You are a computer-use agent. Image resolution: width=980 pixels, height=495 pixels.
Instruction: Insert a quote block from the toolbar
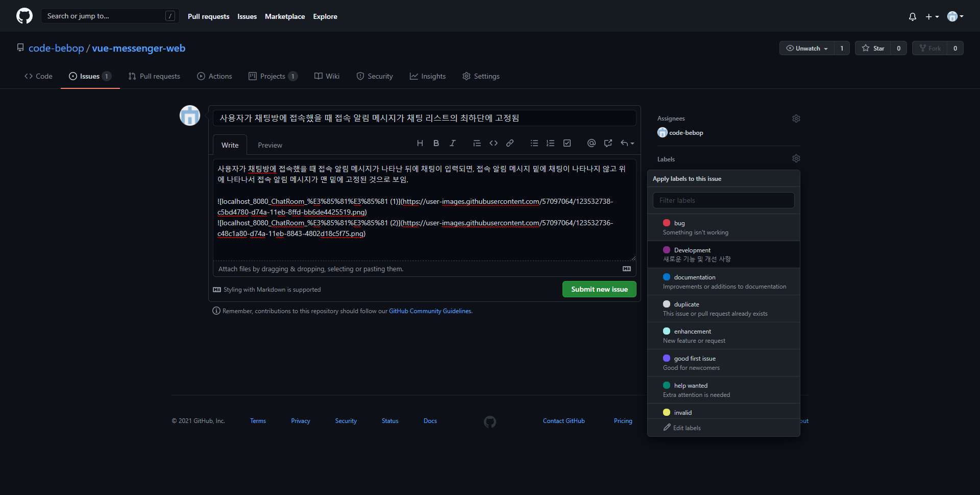click(x=477, y=143)
